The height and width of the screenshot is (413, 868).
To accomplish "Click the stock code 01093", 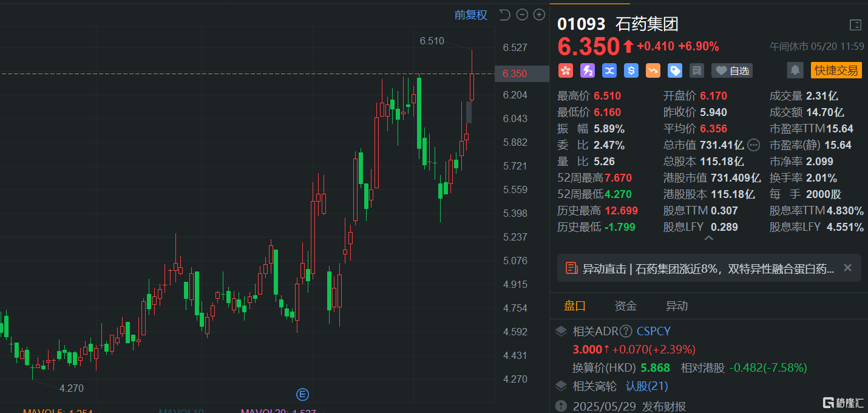I will click(x=581, y=24).
